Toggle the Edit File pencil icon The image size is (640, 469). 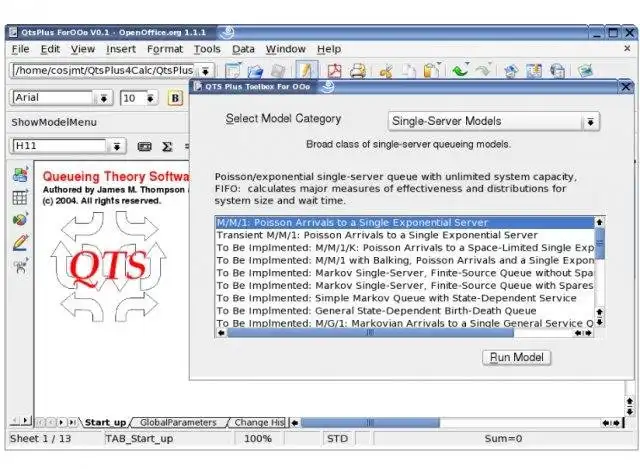tap(306, 71)
